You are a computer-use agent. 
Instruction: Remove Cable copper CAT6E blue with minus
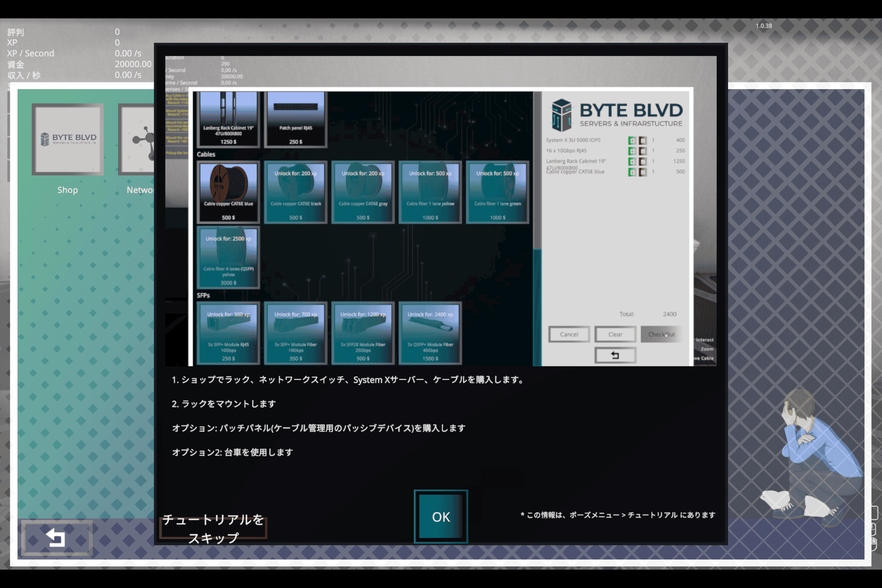[643, 172]
